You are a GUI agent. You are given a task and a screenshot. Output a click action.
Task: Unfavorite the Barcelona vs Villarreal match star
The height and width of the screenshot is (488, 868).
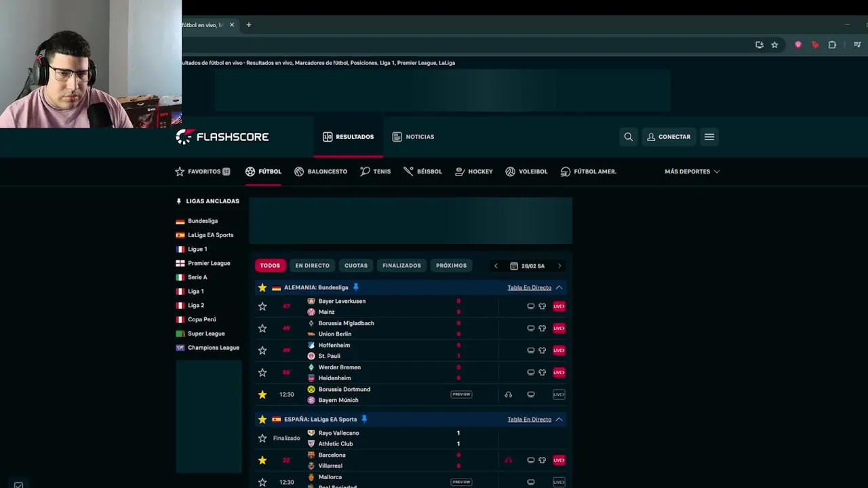[x=262, y=460]
